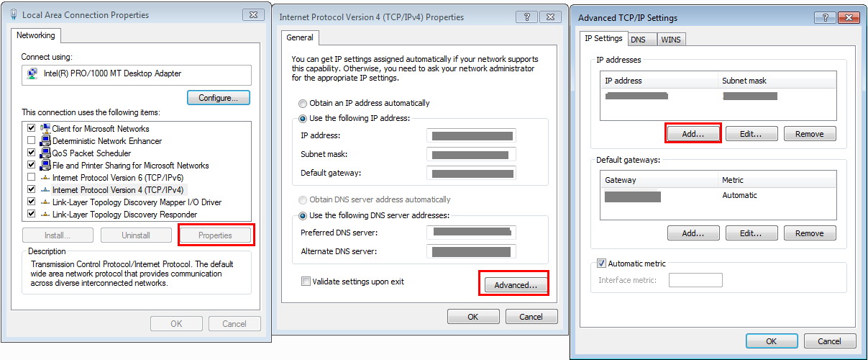Open the WINS tab
Viewport: 868px width, 360px height.
pos(670,40)
